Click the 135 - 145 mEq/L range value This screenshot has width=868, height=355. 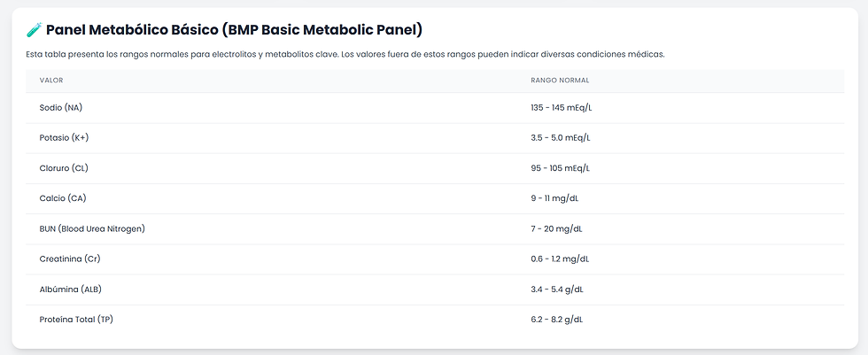(561, 108)
